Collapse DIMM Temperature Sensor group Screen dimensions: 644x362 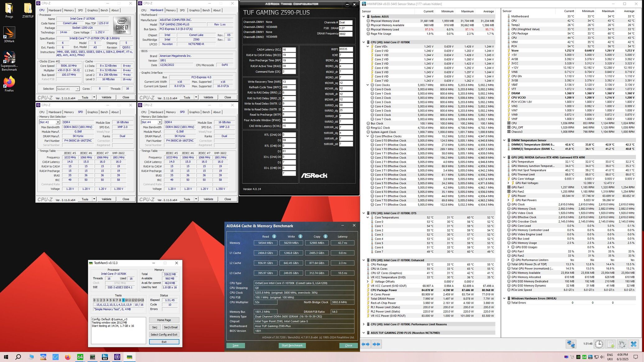(504, 140)
